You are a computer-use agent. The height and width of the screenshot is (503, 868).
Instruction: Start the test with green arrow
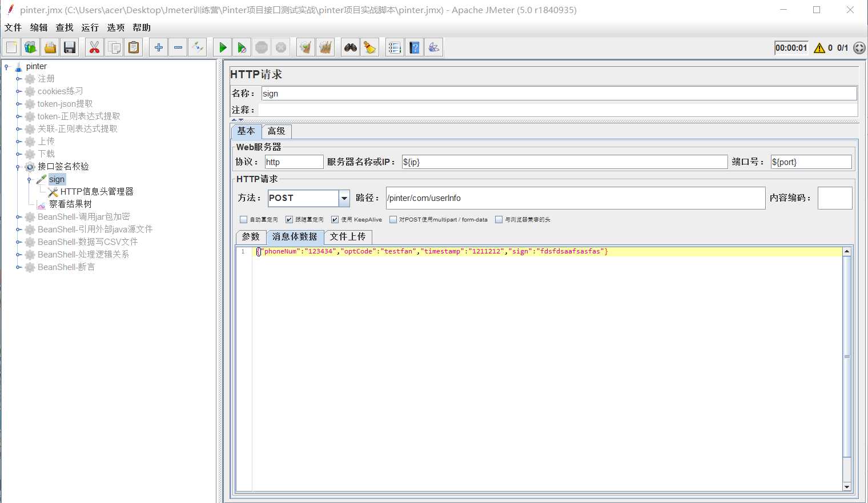click(x=223, y=47)
